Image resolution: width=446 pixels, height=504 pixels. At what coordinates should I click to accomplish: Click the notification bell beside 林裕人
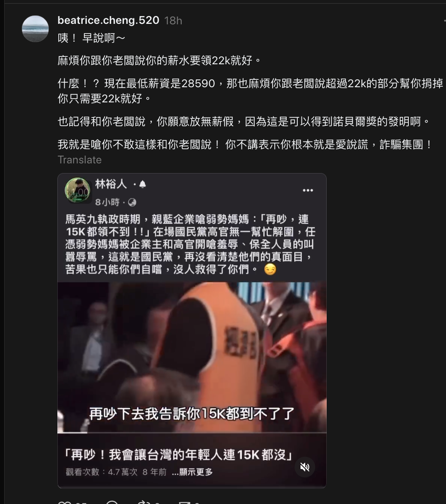pyautogui.click(x=143, y=184)
